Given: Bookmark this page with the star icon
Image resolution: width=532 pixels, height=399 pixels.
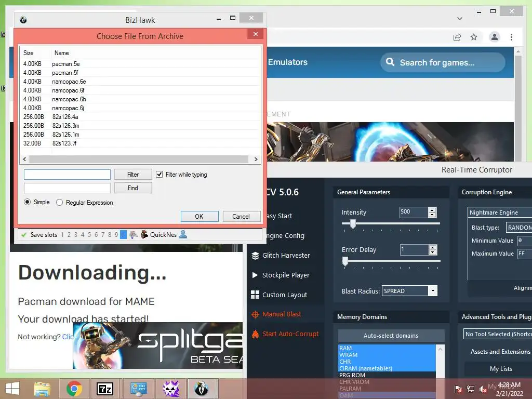Looking at the screenshot, I should pyautogui.click(x=474, y=37).
